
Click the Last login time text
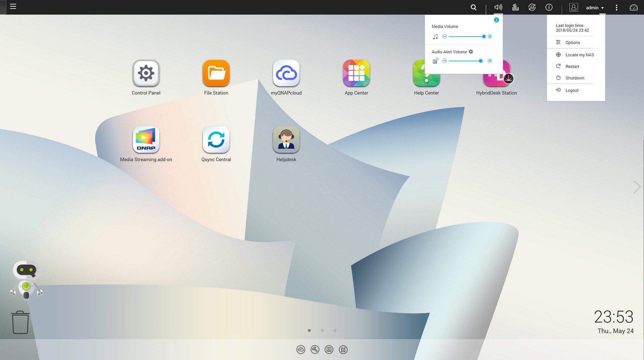(x=572, y=28)
